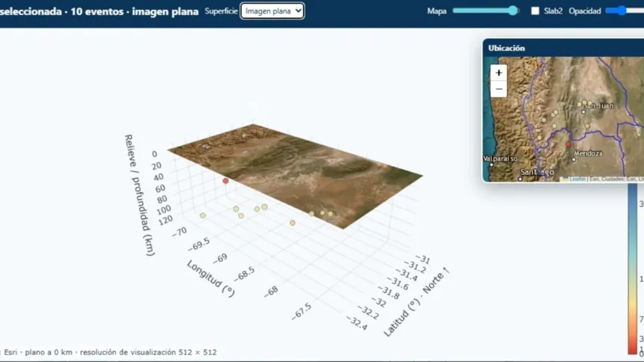Click the resolution footer text 512 × 512
This screenshot has width=644, height=362.
point(197,352)
